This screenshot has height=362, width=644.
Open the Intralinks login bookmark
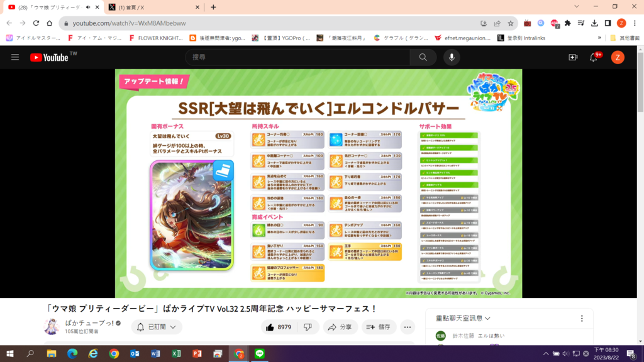tap(521, 38)
